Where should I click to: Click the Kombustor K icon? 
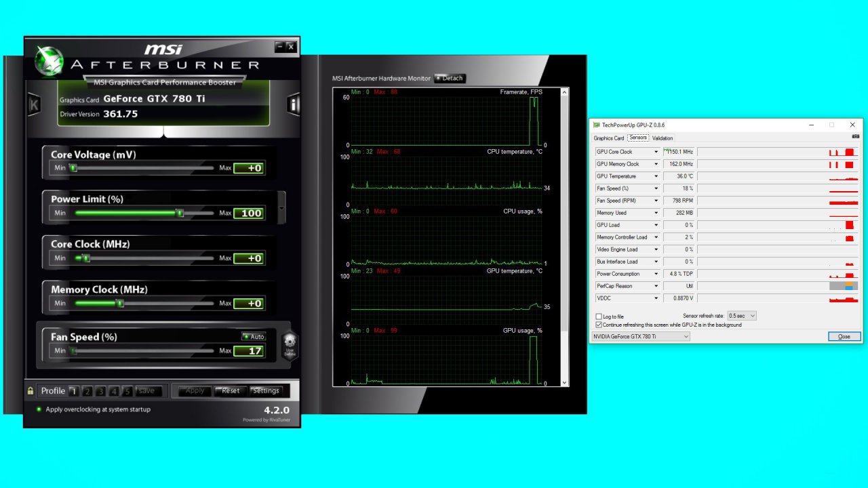(34, 104)
